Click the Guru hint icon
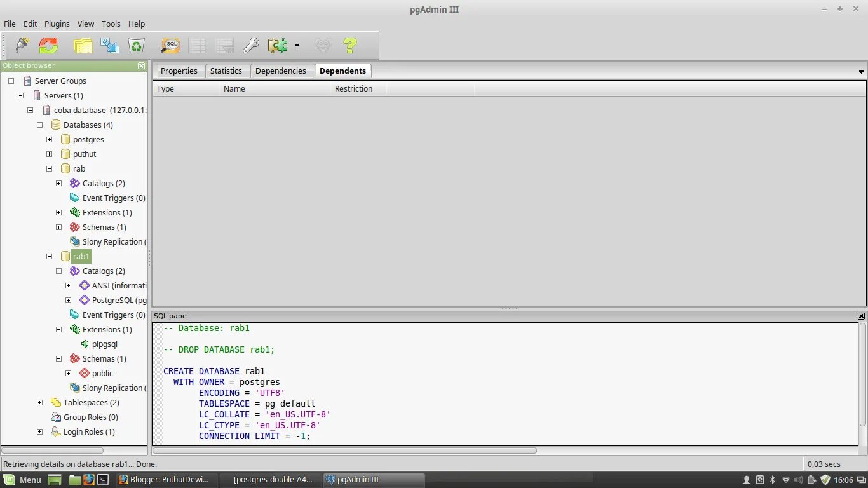The height and width of the screenshot is (488, 868). [323, 46]
